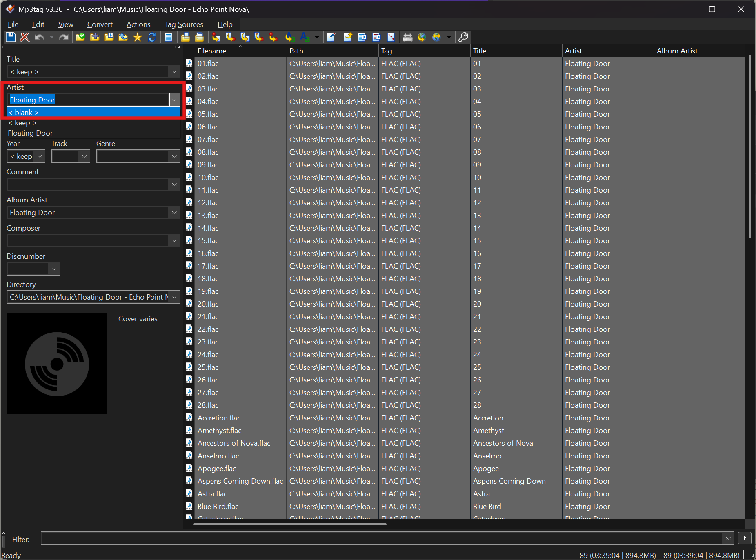
Task: Open the Year field dropdown
Action: [40, 156]
